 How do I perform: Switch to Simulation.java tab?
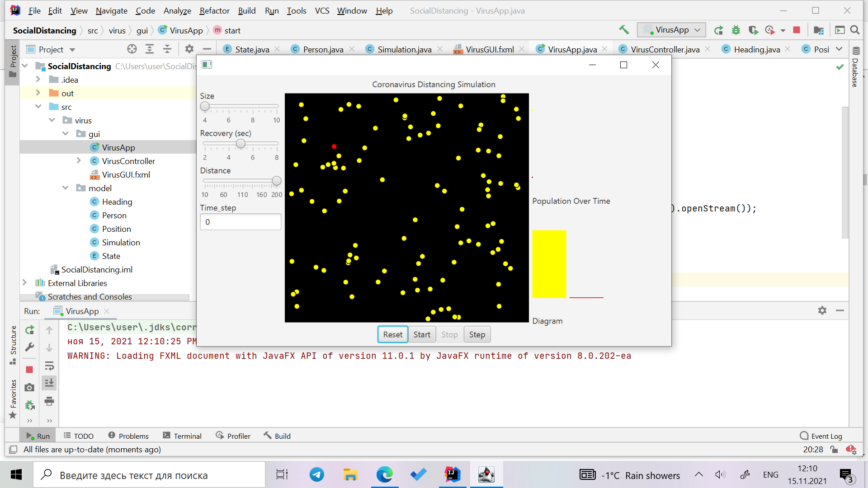[x=404, y=49]
